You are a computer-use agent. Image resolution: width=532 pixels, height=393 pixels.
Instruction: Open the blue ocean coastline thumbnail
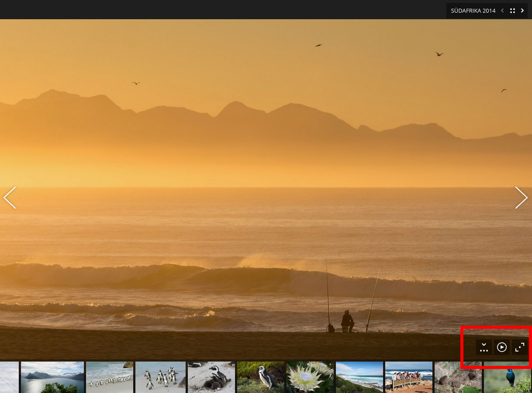pyautogui.click(x=359, y=377)
